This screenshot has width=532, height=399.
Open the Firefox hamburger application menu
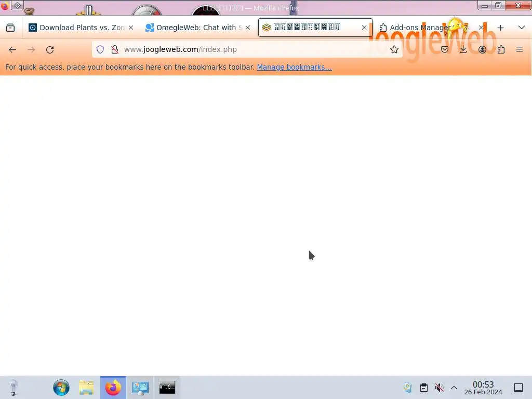click(x=520, y=49)
